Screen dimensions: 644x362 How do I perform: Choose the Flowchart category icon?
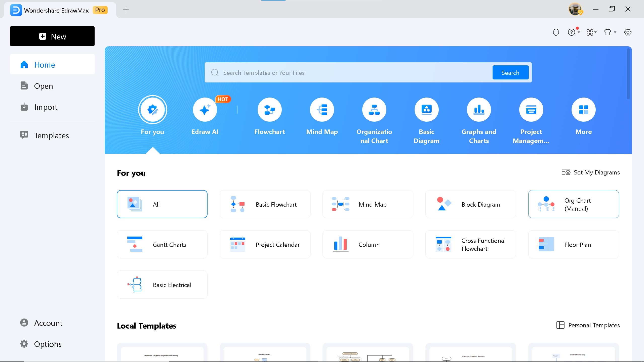pyautogui.click(x=269, y=110)
